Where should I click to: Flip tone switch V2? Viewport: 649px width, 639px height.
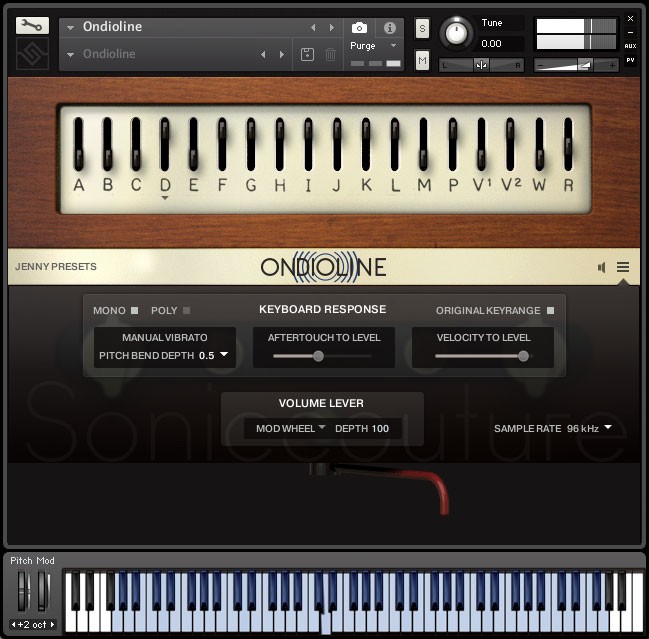[x=510, y=144]
